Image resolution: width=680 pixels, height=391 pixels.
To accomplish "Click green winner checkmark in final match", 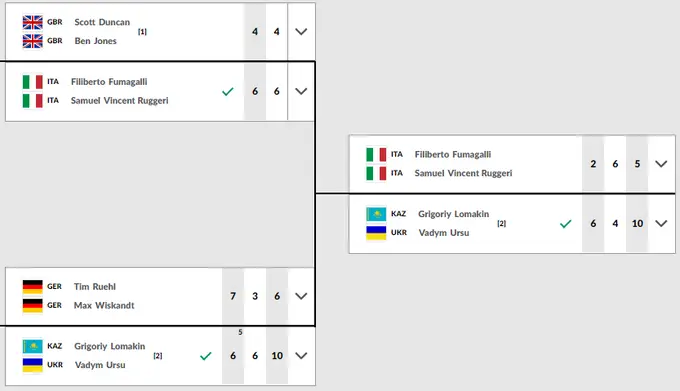I will click(x=566, y=224).
